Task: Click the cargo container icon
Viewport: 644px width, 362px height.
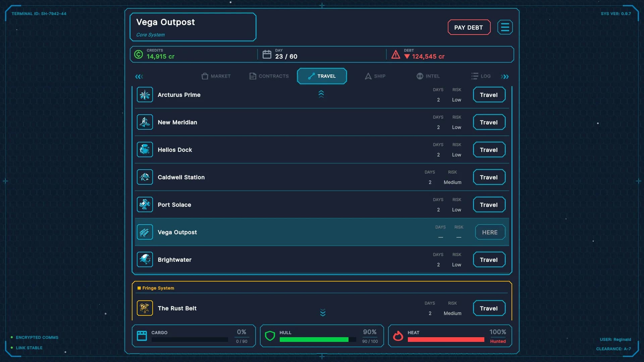Action: (142, 336)
